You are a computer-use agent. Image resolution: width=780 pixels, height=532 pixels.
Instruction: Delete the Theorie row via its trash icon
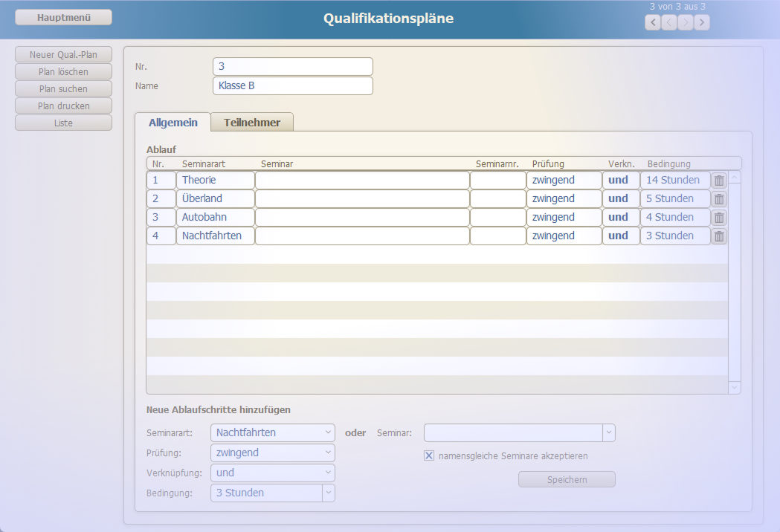(x=718, y=179)
